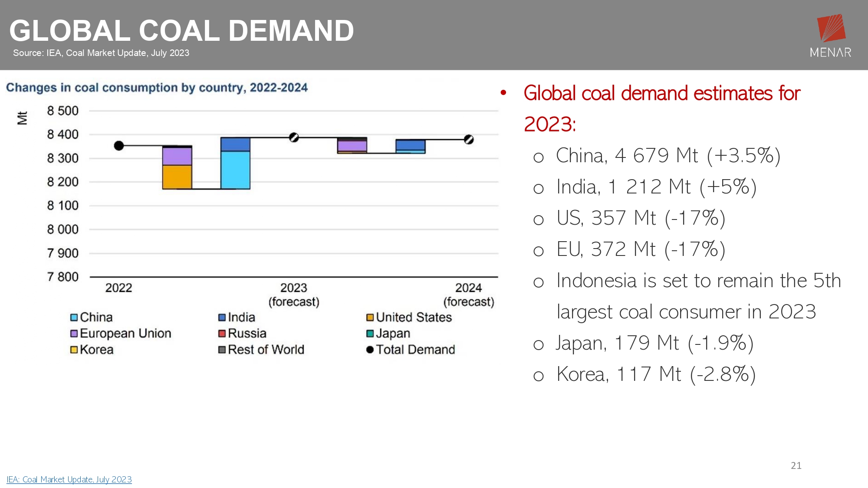Click the India legend color swatch
Image resolution: width=868 pixels, height=488 pixels.
coord(222,318)
